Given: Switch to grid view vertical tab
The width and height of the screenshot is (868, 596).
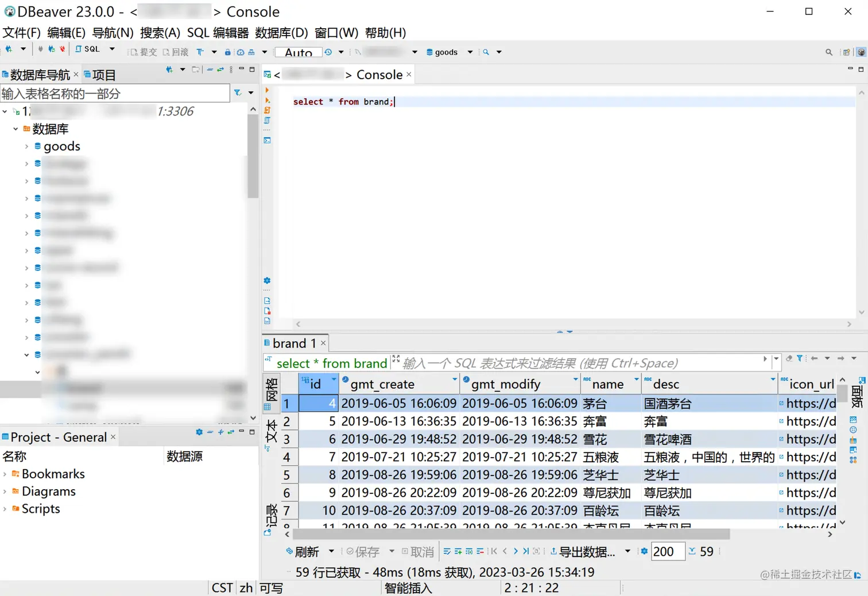Looking at the screenshot, I should (272, 393).
